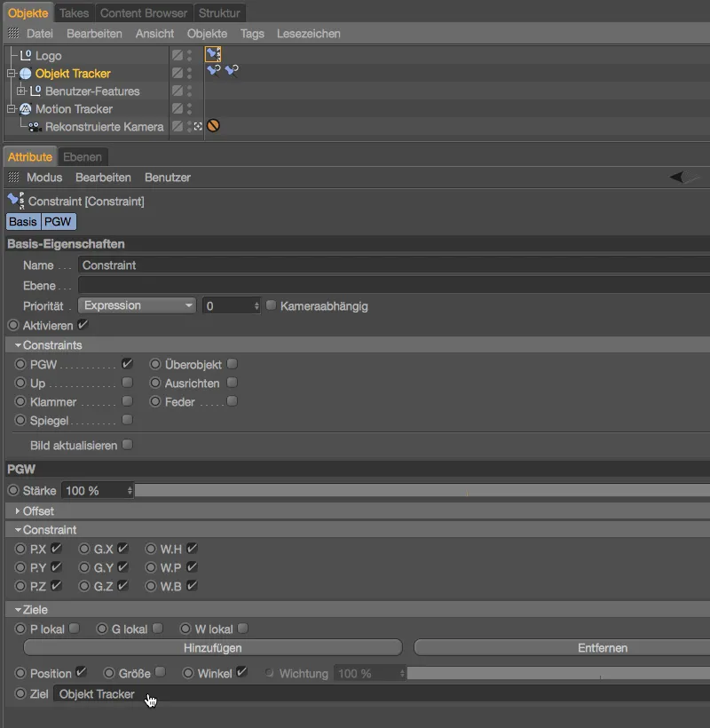Expand the Offset section
710x728 pixels.
pos(18,510)
